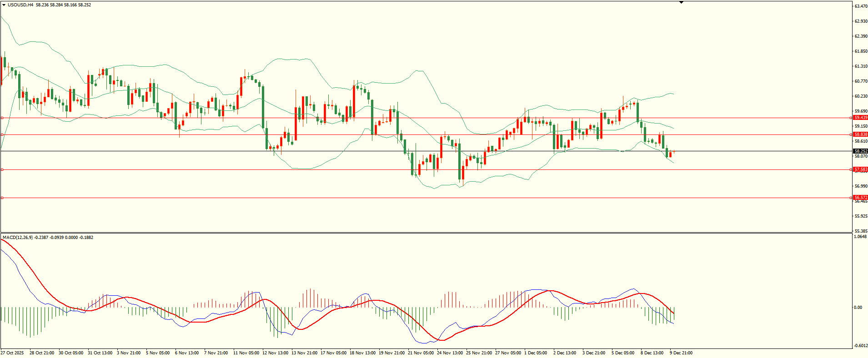This screenshot has width=868, height=358.
Task: Click the 11 Nov 05:00 time label
Action: click(246, 353)
